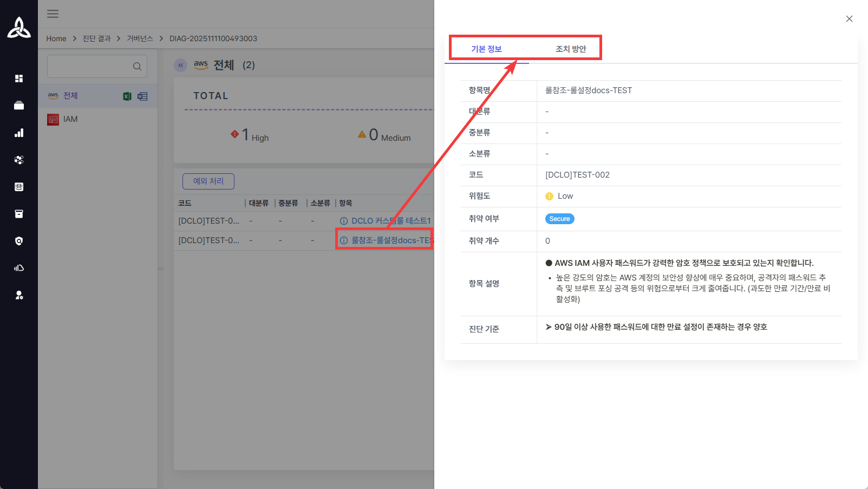Click the info icon beside 룰참조-룰설정docs-TEST row
This screenshot has height=489, width=868.
(343, 240)
